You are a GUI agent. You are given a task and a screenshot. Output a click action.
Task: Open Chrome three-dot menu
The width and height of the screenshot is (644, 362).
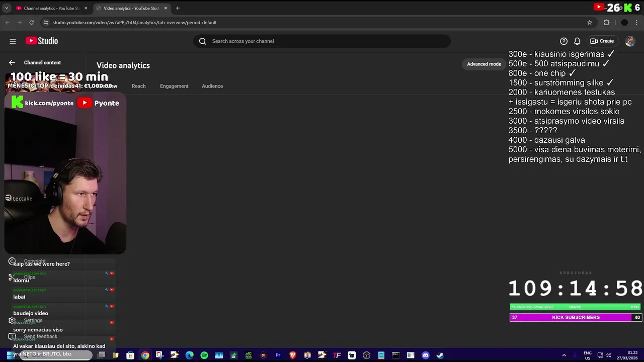[637, 23]
